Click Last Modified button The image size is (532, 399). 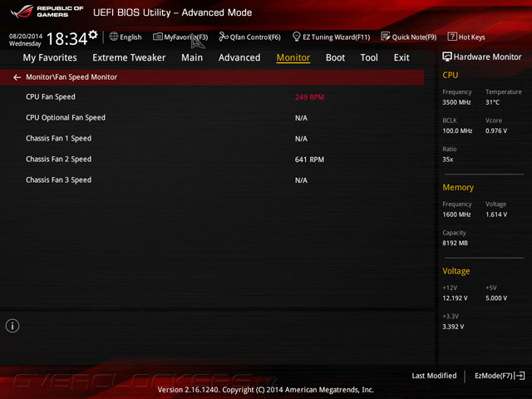[434, 376]
